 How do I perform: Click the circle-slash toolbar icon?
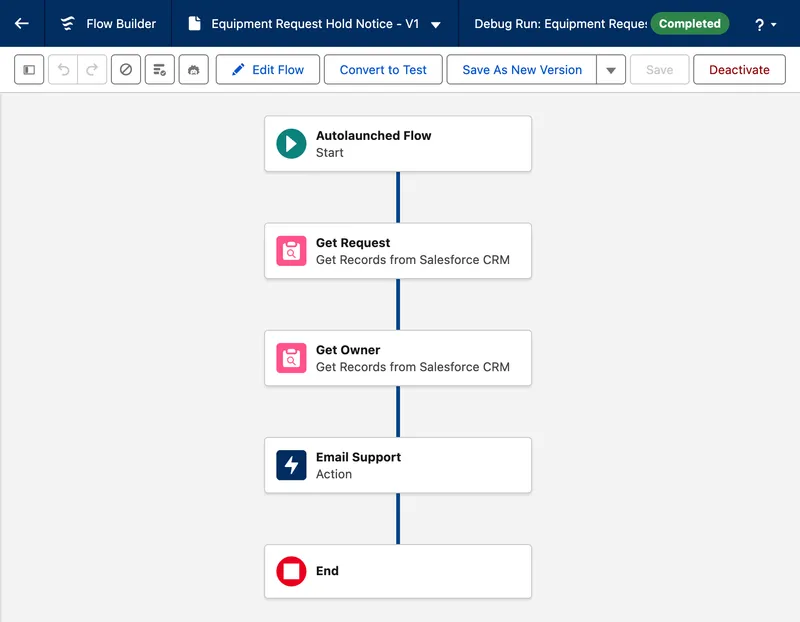(x=126, y=69)
